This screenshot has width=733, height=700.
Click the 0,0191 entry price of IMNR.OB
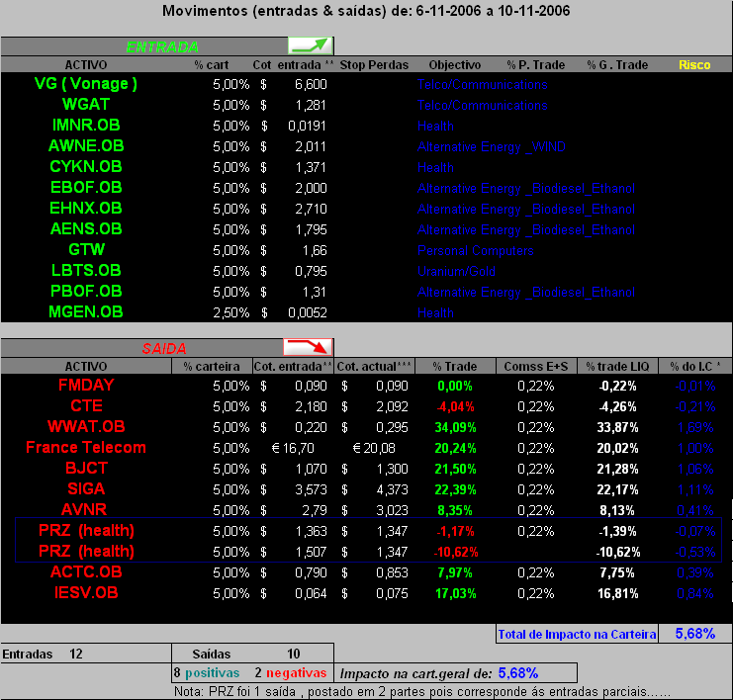[x=307, y=127]
